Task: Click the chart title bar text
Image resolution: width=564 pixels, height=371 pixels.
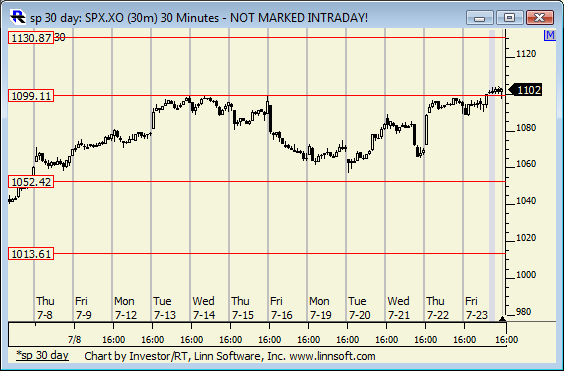Action: coord(199,18)
